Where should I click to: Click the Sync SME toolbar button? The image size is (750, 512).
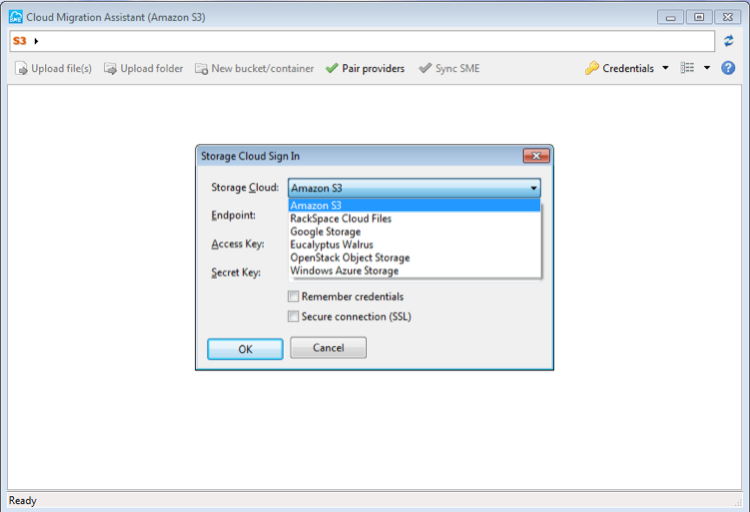[449, 68]
